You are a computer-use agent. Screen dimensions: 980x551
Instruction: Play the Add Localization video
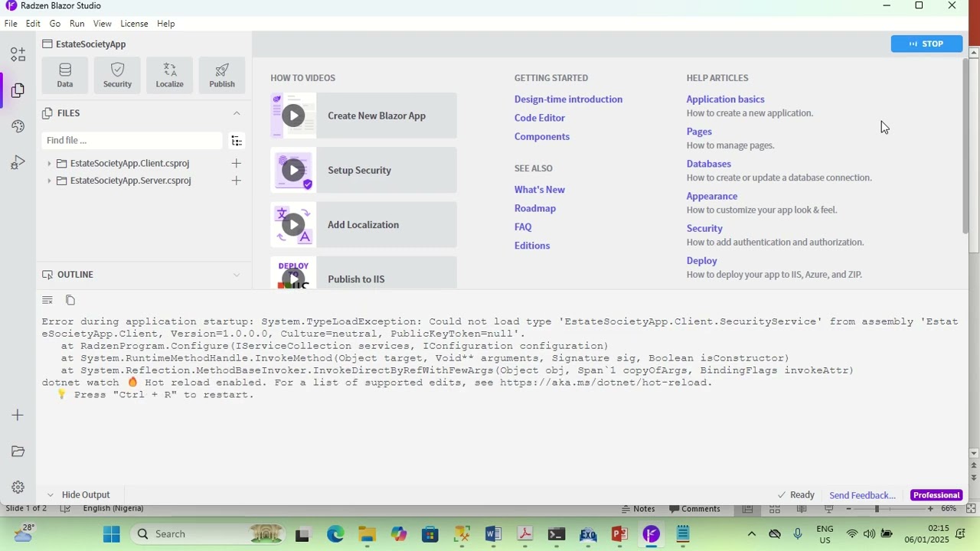tap(293, 224)
